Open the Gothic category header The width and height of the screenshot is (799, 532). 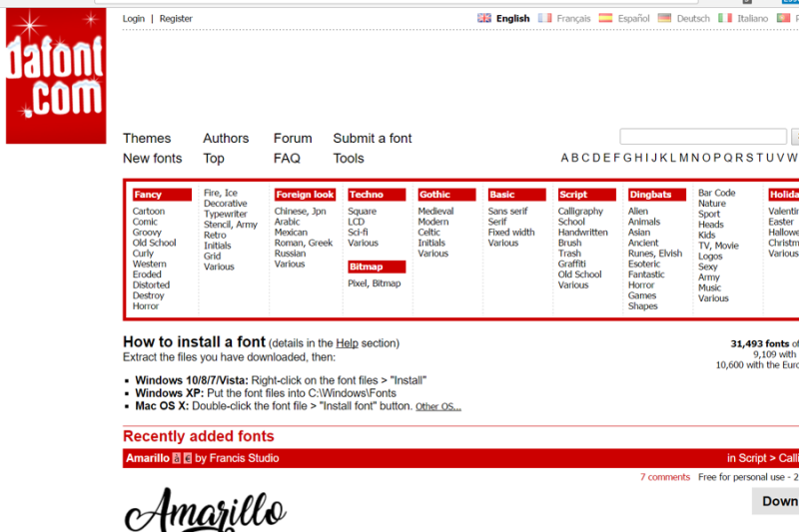pos(446,195)
